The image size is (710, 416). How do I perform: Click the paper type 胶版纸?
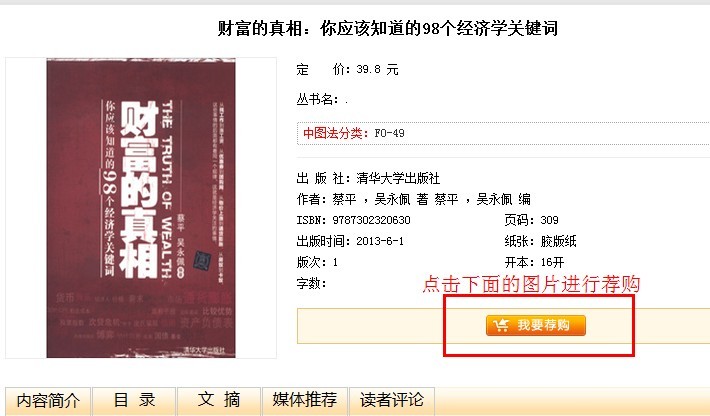(558, 241)
